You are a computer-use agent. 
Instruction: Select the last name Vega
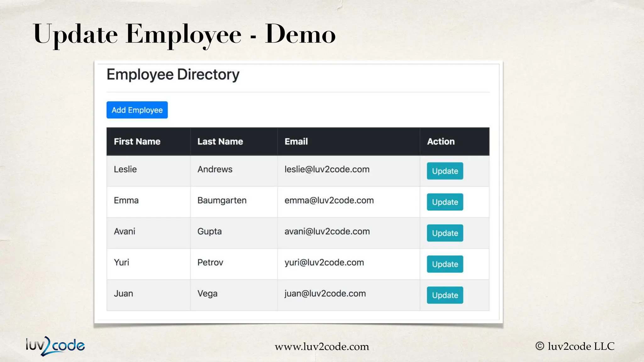click(207, 294)
